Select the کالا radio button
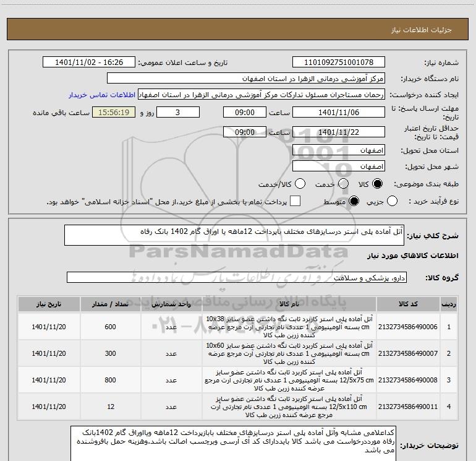The width and height of the screenshot is (476, 461). click(377, 184)
